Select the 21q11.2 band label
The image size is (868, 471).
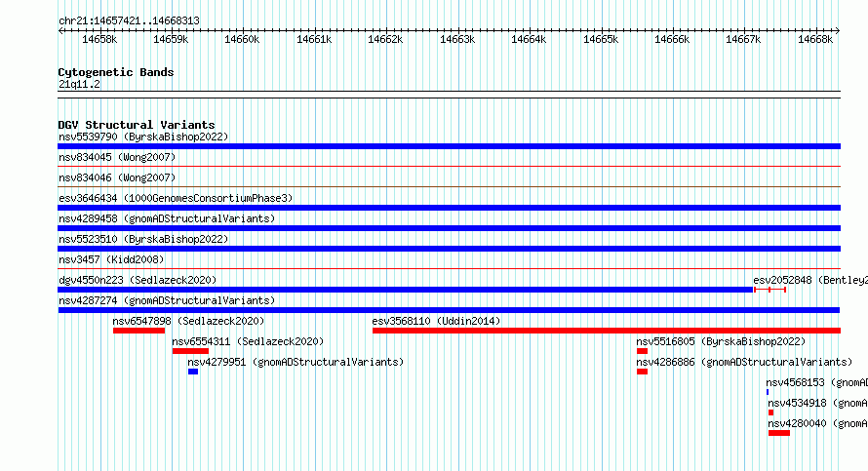click(x=79, y=84)
